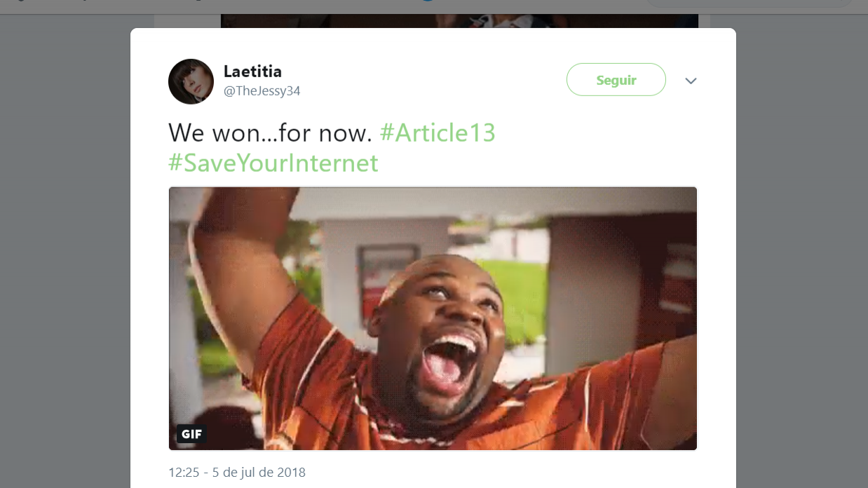Image resolution: width=868 pixels, height=488 pixels.
Task: Open Laetitia's round profile avatar
Action: pos(191,81)
